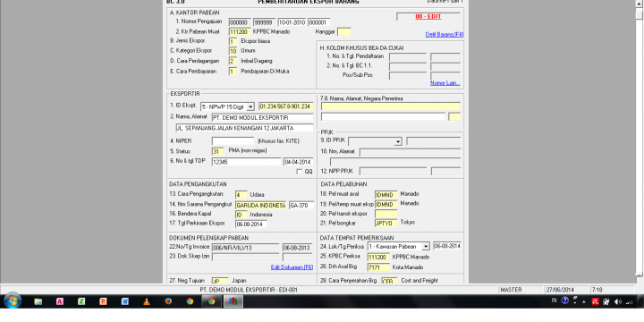Click the exporter address field JL. SEPANJANG
The width and height of the screenshot is (644, 322).
[x=244, y=128]
